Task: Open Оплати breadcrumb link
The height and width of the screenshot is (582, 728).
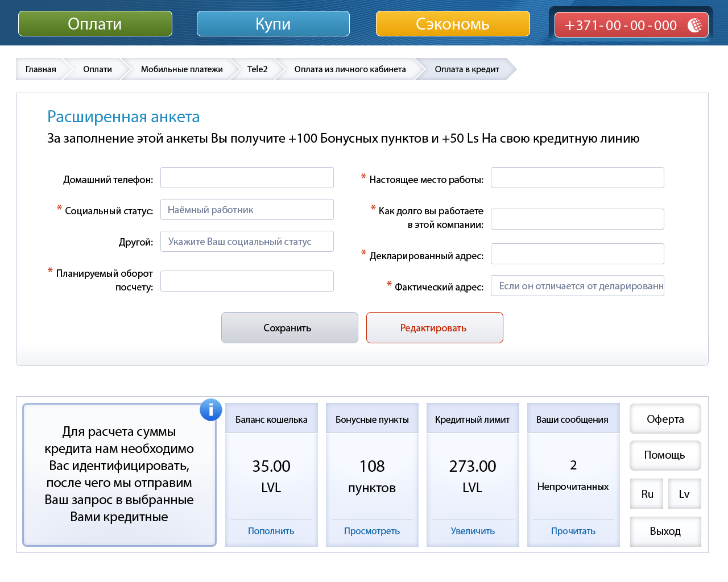Action: pos(97,69)
